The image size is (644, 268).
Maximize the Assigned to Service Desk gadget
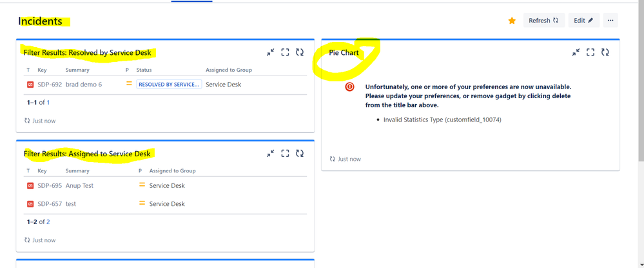click(x=285, y=154)
